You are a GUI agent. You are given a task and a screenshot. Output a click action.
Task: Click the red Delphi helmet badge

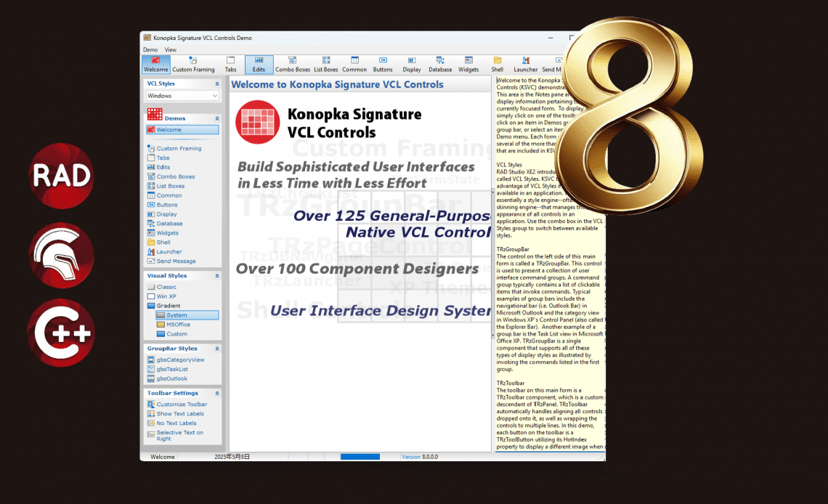click(x=61, y=255)
